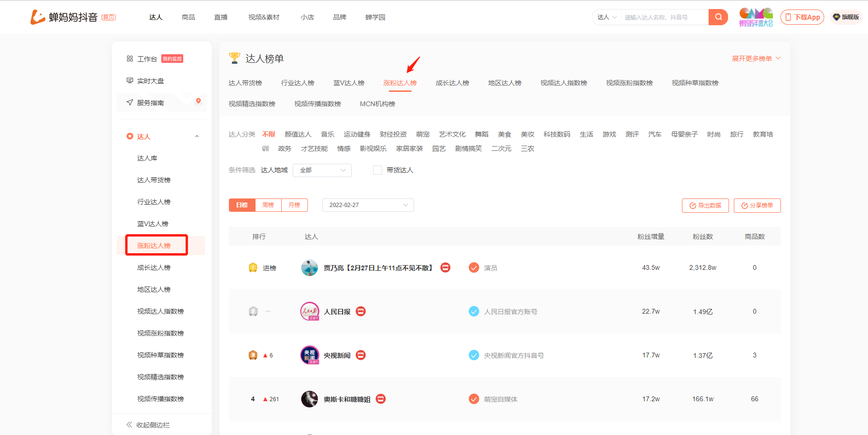Click the 工作台 grid icon in sidebar
The width and height of the screenshot is (868, 435).
tap(129, 59)
